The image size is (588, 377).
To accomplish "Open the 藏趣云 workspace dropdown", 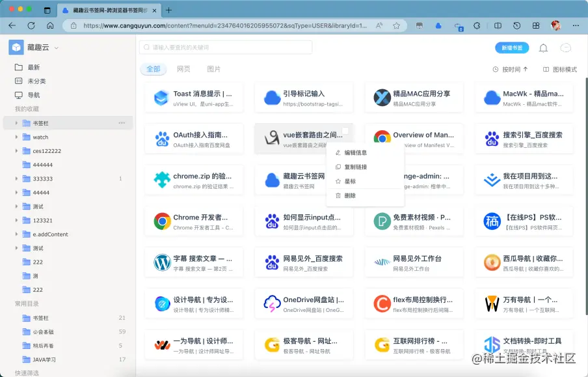I will (57, 48).
